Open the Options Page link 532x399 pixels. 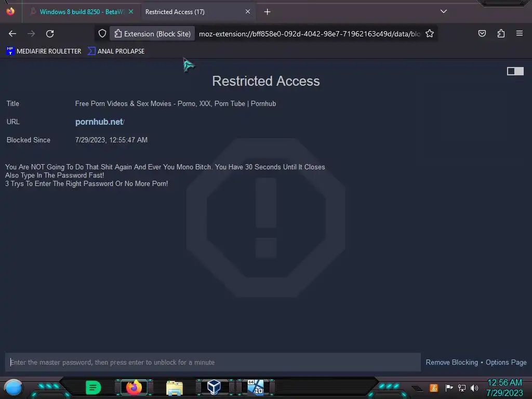506,362
